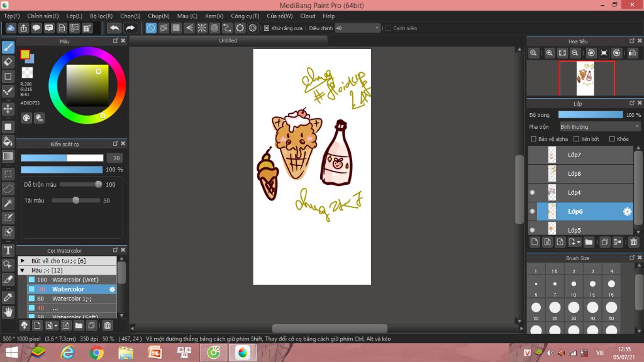Delete the selected layer with trash icon
Image resolution: width=644 pixels, height=362 pixels.
pos(633,242)
